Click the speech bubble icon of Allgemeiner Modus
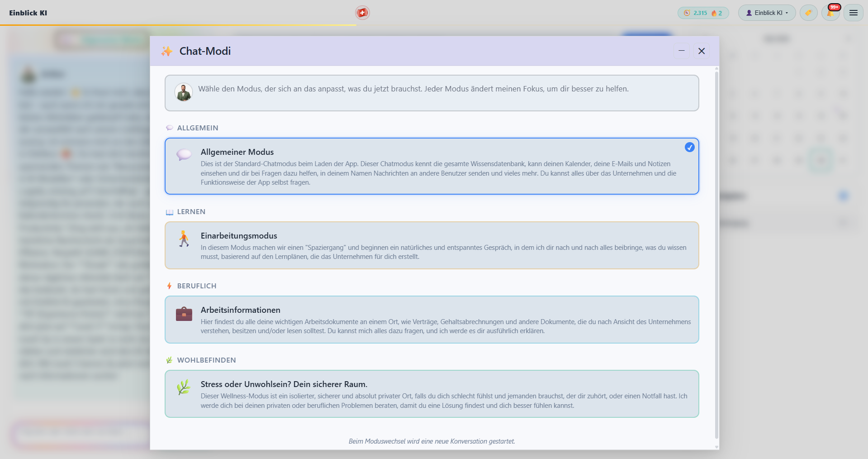 click(184, 155)
